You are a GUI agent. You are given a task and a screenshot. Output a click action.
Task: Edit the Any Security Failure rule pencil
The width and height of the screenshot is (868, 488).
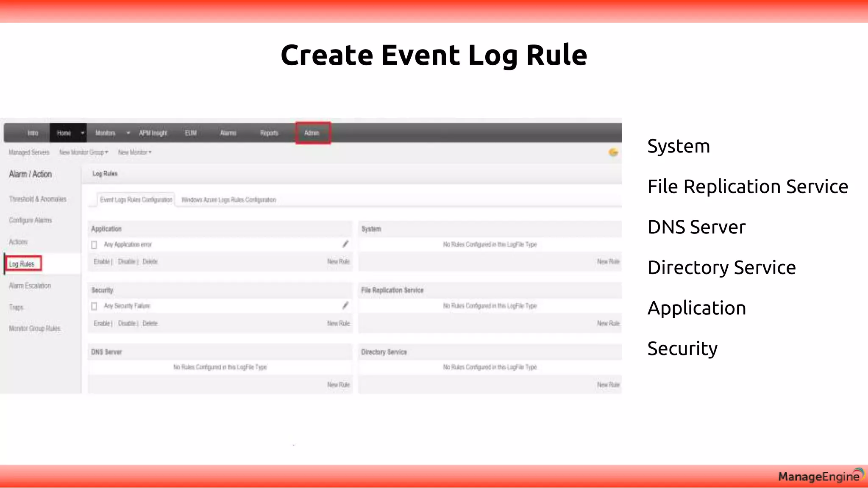coord(345,305)
